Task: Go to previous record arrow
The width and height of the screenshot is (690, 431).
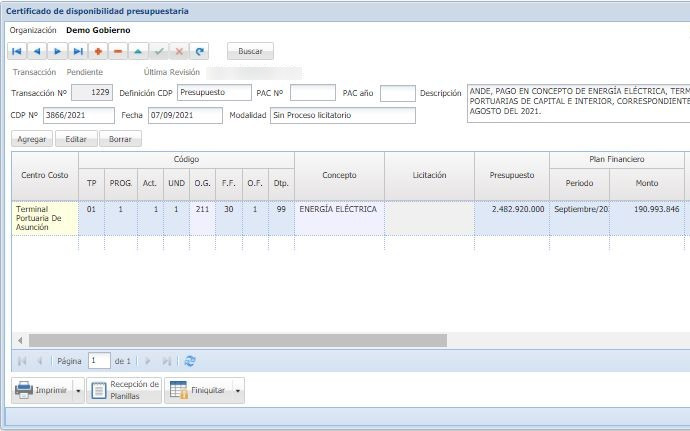Action: click(x=37, y=52)
